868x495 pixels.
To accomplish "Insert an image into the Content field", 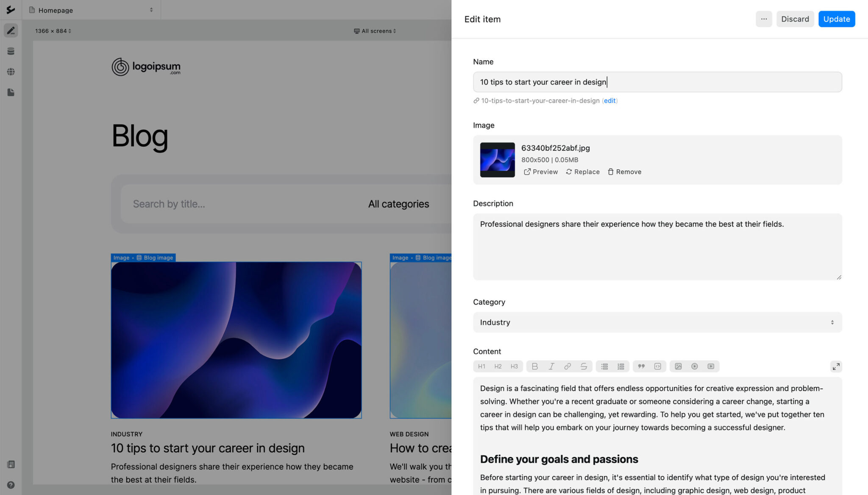I will click(678, 366).
